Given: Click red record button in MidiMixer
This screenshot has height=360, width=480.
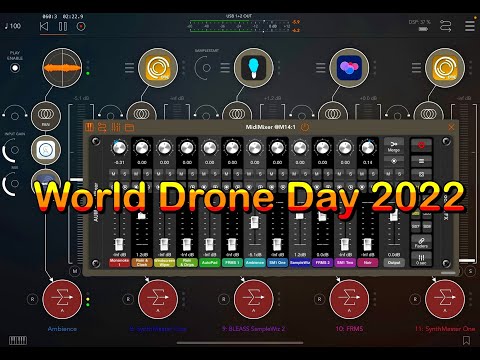Looking at the screenshot, I should pos(421,145).
